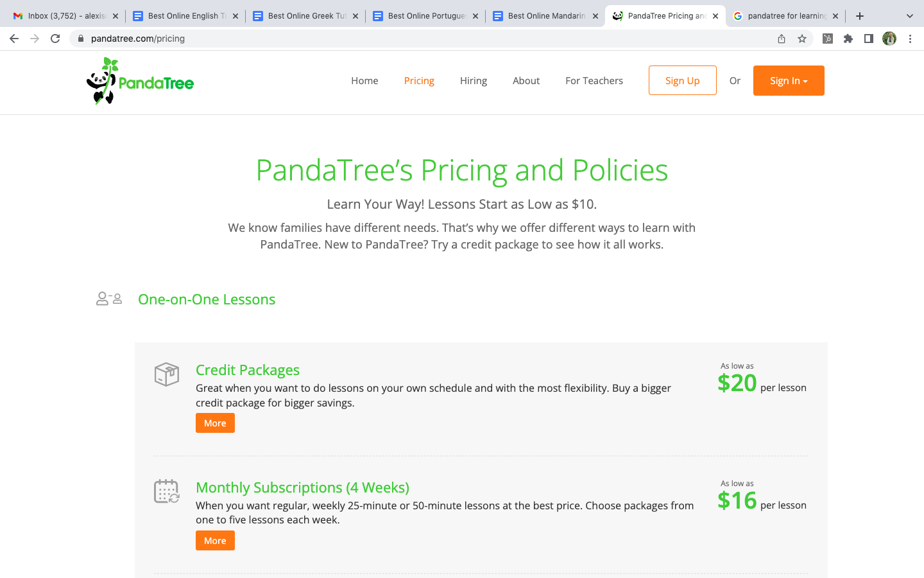This screenshot has height=578, width=924.
Task: Click the share page icon in address bar
Action: [x=782, y=39]
